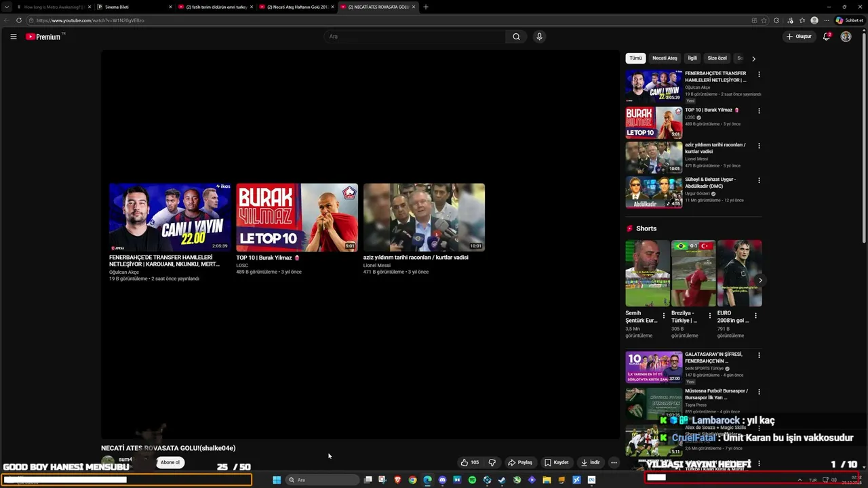
Task: Download the video with İndir
Action: 590,462
